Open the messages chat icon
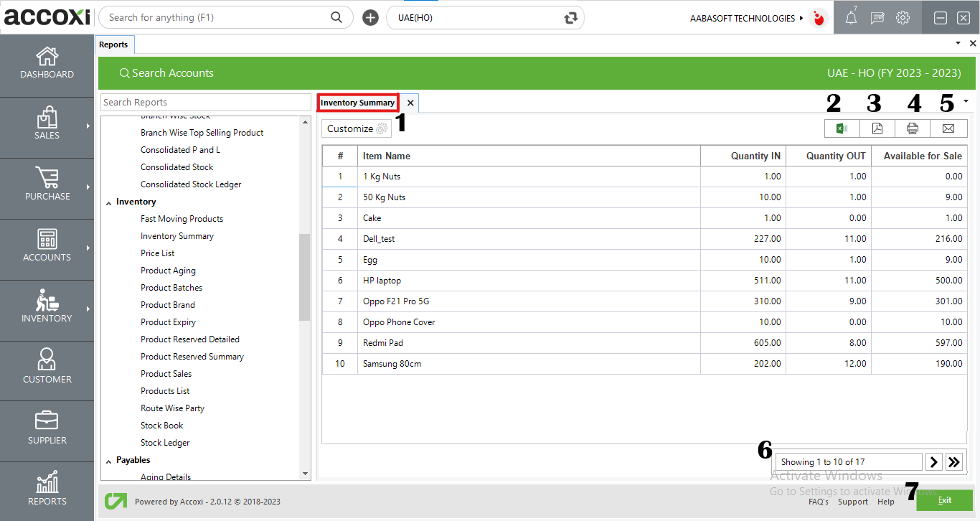The width and height of the screenshot is (980, 521). pyautogui.click(x=877, y=19)
